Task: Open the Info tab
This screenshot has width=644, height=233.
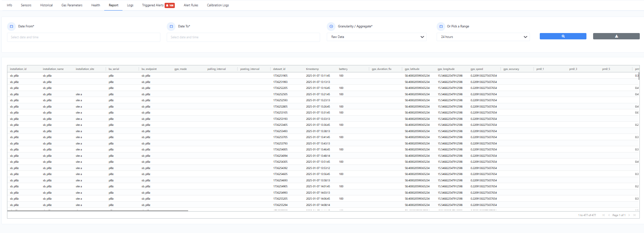Action: tap(9, 5)
